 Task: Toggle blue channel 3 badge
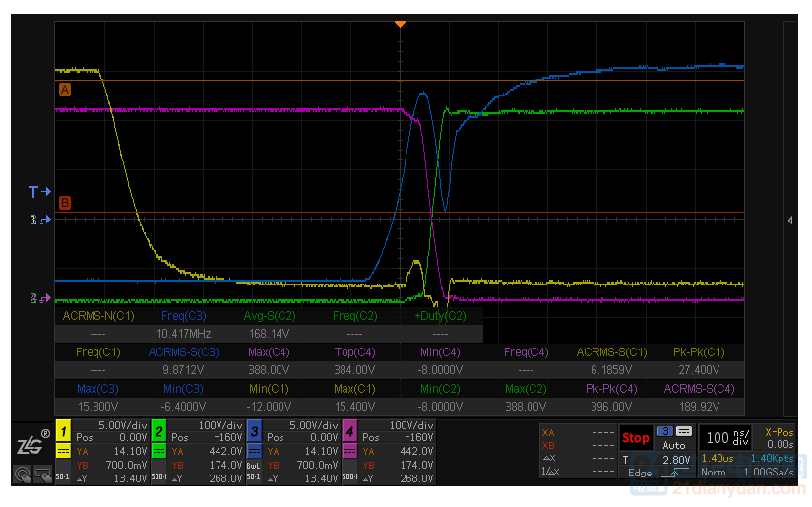[x=254, y=431]
